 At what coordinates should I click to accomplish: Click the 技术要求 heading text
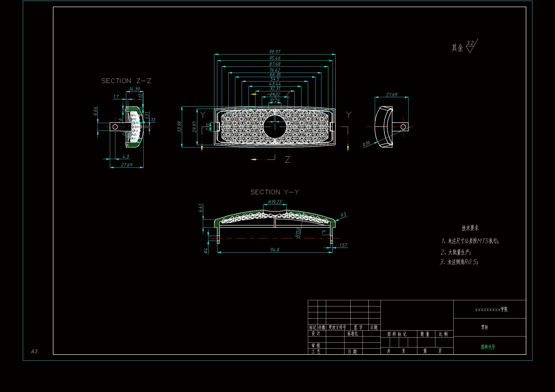point(470,228)
